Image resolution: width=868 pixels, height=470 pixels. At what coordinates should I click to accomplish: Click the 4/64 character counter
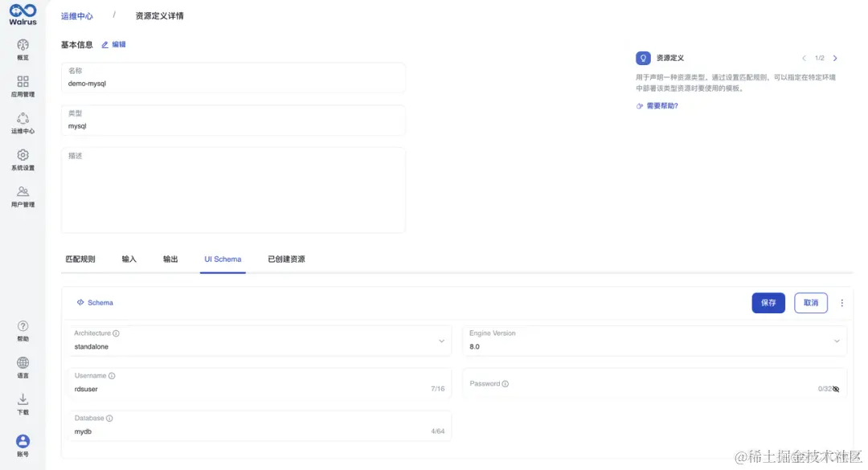click(x=437, y=431)
